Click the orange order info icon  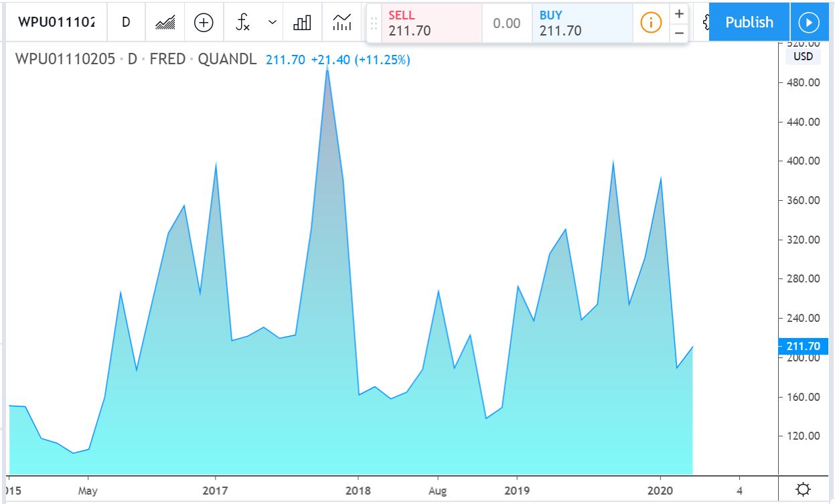(x=650, y=23)
